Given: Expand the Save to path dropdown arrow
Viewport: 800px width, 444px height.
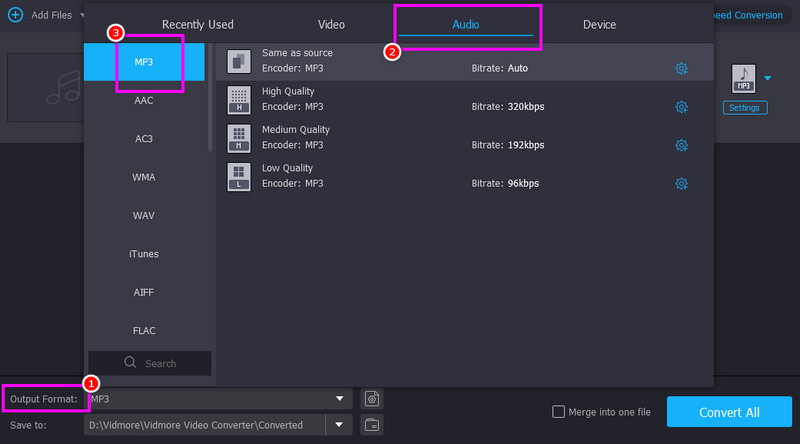Looking at the screenshot, I should pos(339,425).
